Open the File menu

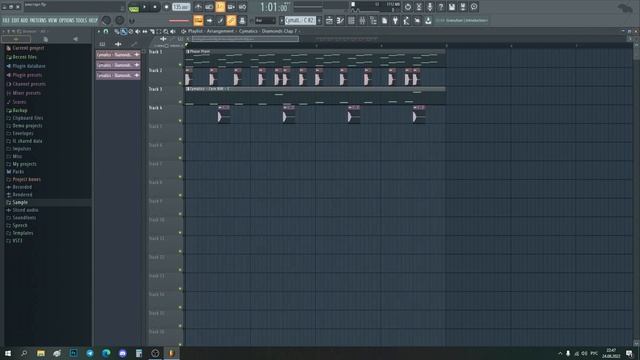[6, 20]
